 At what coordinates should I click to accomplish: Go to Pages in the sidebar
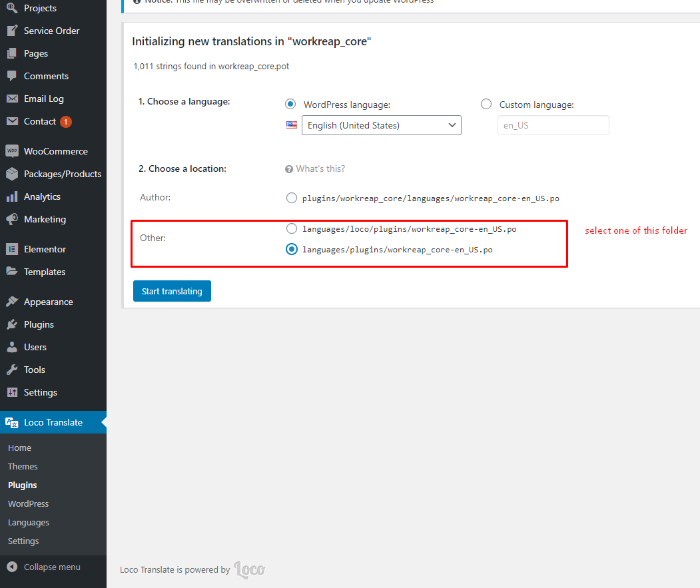(x=36, y=53)
